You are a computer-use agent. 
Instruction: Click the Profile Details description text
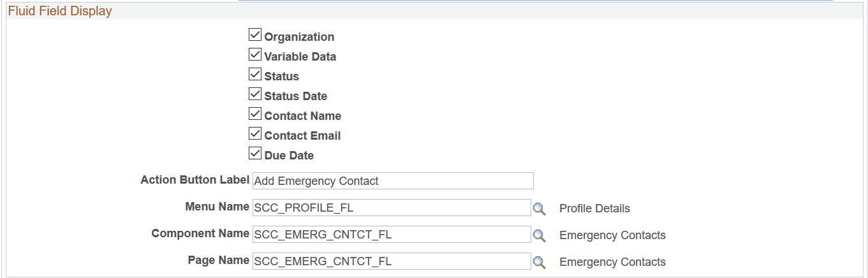coord(594,208)
